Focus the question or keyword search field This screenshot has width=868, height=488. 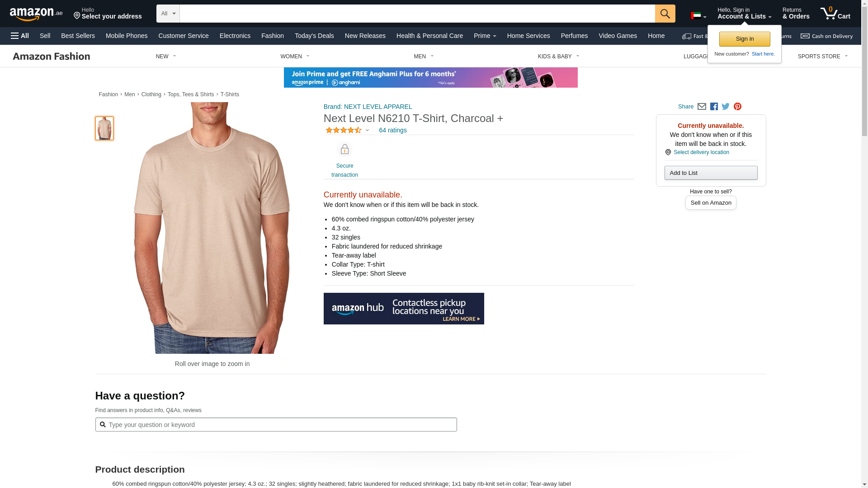coord(276,425)
